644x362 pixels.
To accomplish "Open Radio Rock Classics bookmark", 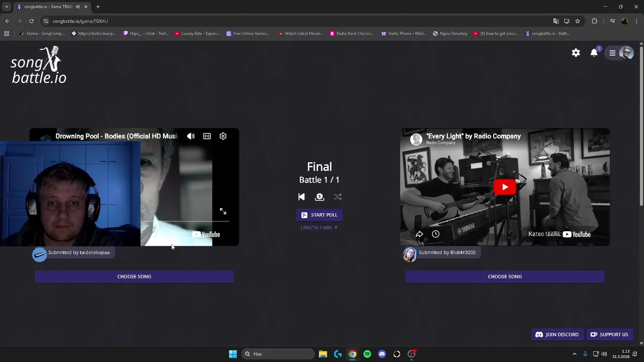I will (352, 34).
